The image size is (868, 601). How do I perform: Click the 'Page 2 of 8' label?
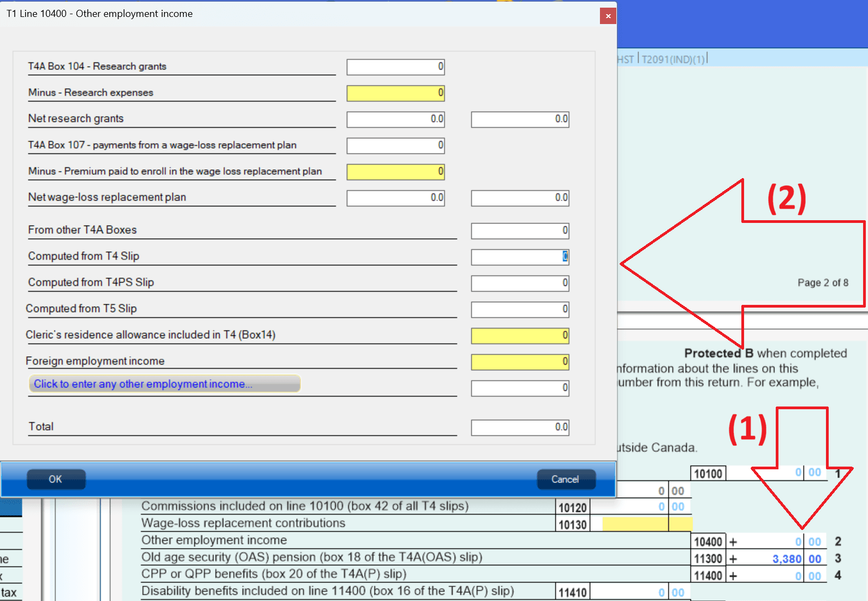[x=823, y=282]
